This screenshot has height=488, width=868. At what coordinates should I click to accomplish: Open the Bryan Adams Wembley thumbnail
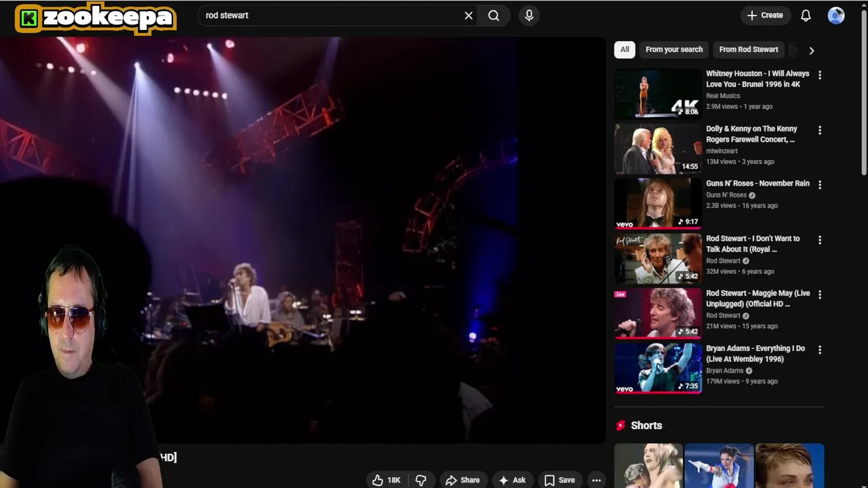[x=658, y=367]
